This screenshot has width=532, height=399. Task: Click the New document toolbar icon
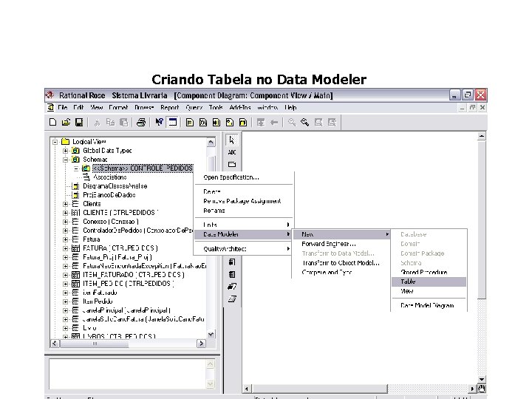(53, 122)
